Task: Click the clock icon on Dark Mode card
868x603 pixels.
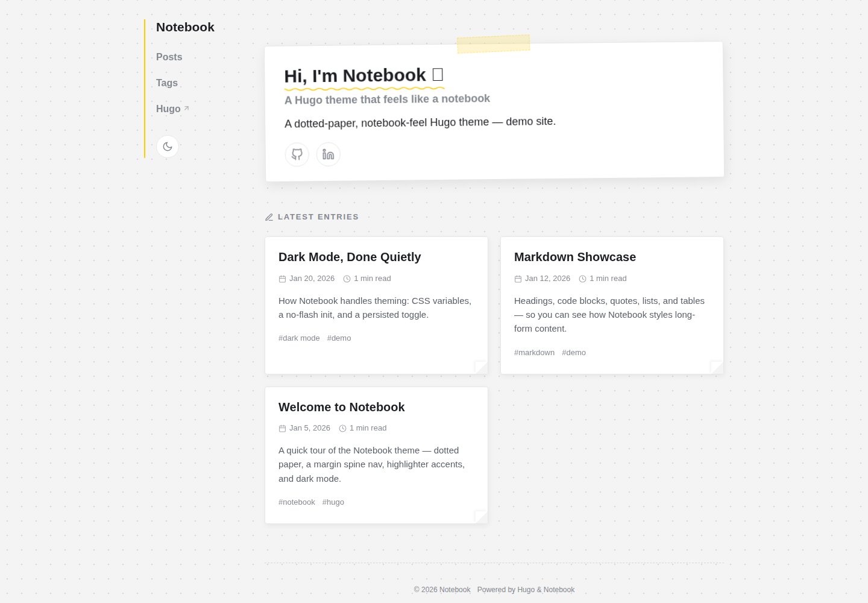Action: (x=347, y=279)
